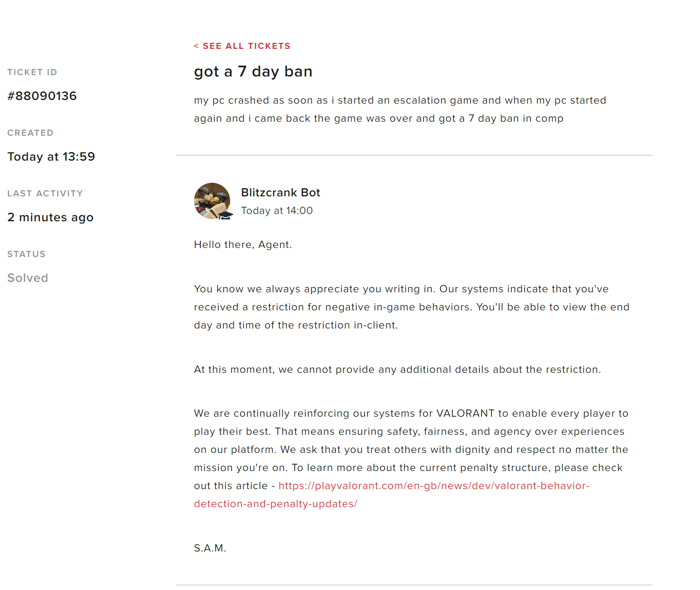700x590 pixels.
Task: Click the reply timestamp Today at 14:00
Action: pos(277,211)
